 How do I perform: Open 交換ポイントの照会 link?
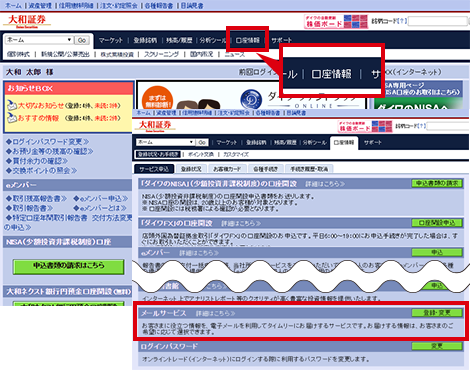42,171
